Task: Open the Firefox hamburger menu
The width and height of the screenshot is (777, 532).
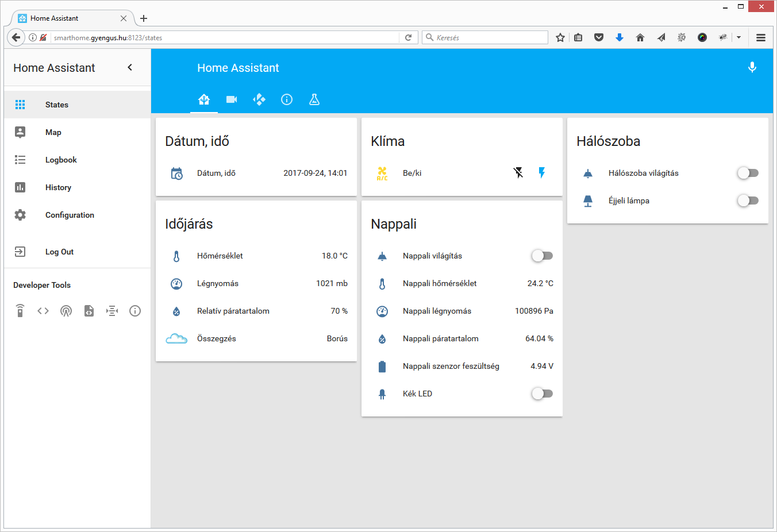Action: click(761, 37)
